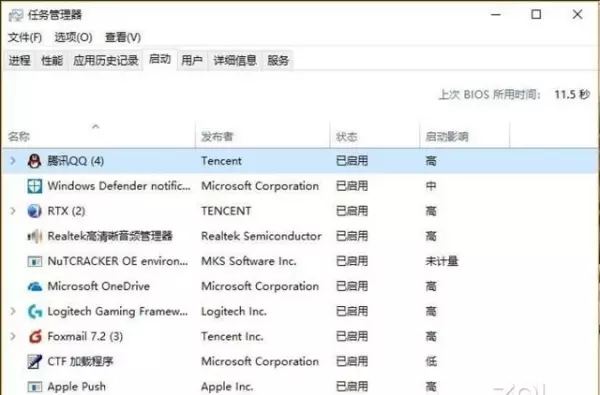This screenshot has width=600, height=395.
Task: Click the Realtek Semiconductor publisher cell
Action: tap(261, 236)
